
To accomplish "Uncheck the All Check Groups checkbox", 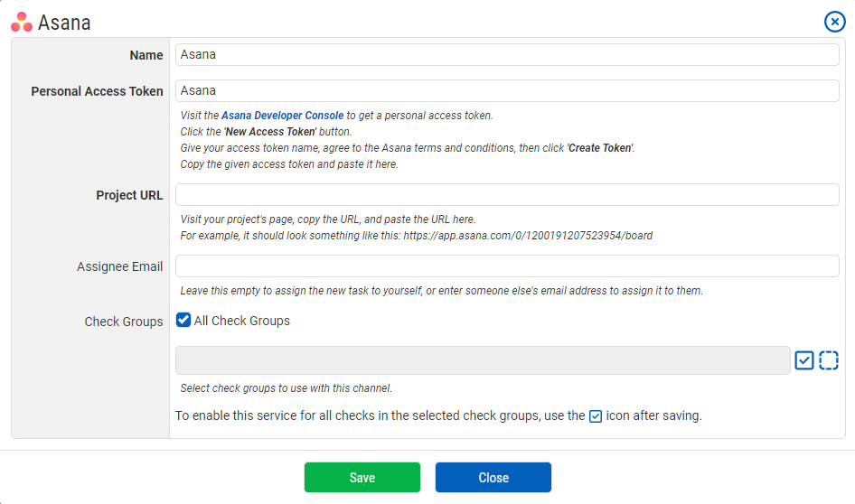I will pyautogui.click(x=183, y=320).
